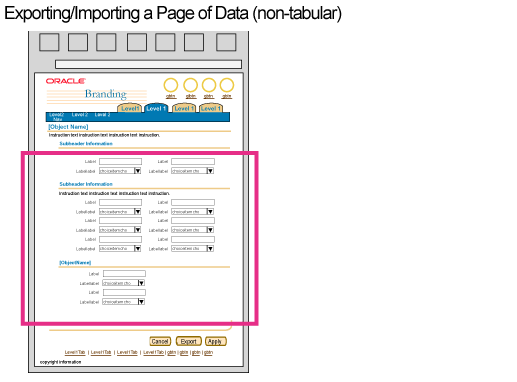Screen dimensions: 517x382
Task: Open right dropdown arrow in first subheader section
Action: 210,171
